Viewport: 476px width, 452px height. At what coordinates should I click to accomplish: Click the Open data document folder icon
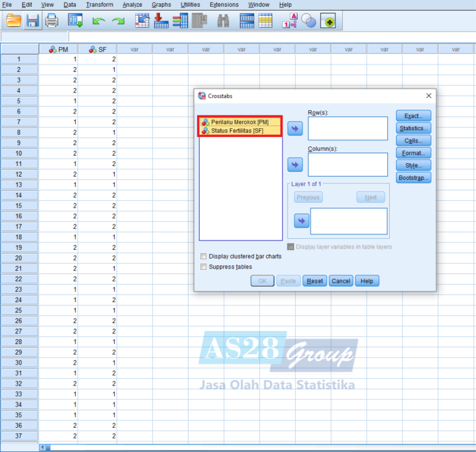[13, 21]
